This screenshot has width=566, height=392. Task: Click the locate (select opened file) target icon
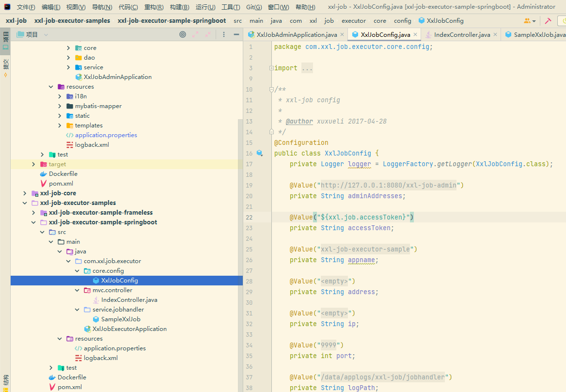(183, 34)
